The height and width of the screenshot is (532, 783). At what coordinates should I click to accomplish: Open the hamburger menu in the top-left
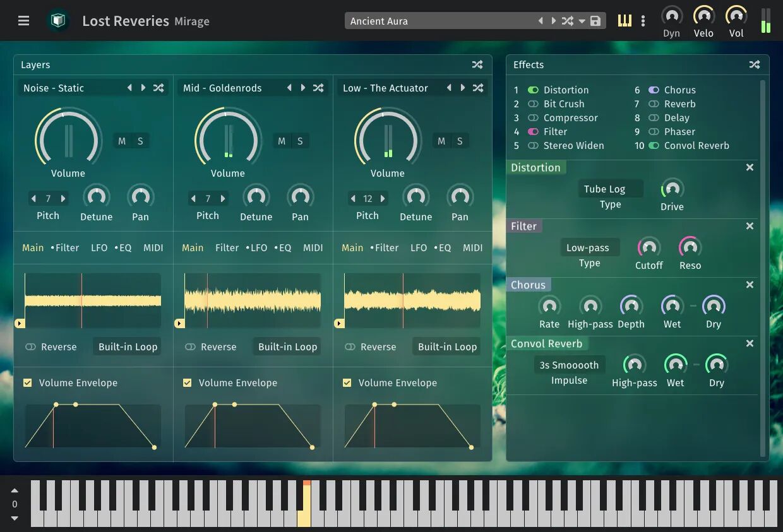[x=23, y=20]
